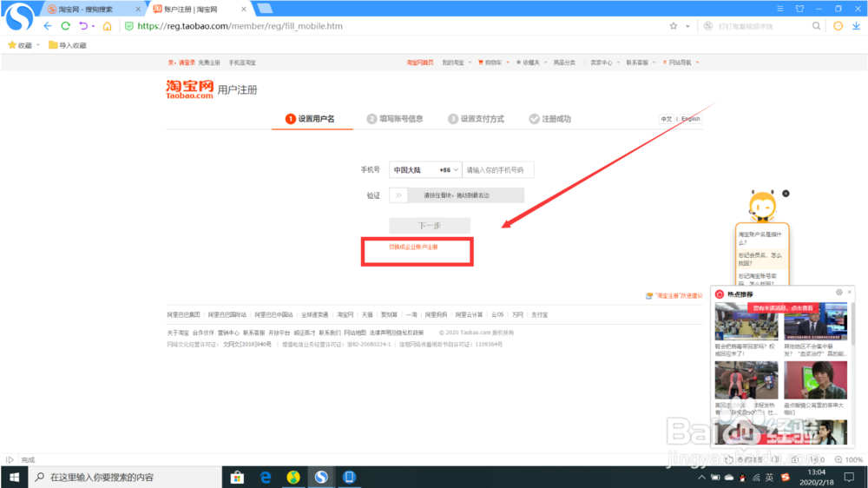Switch page language to English
868x488 pixels.
[x=690, y=119]
